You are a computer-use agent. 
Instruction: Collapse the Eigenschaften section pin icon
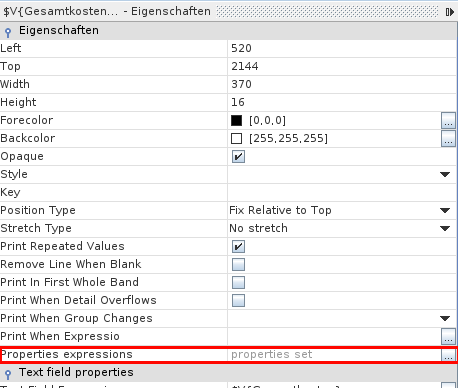coord(8,32)
